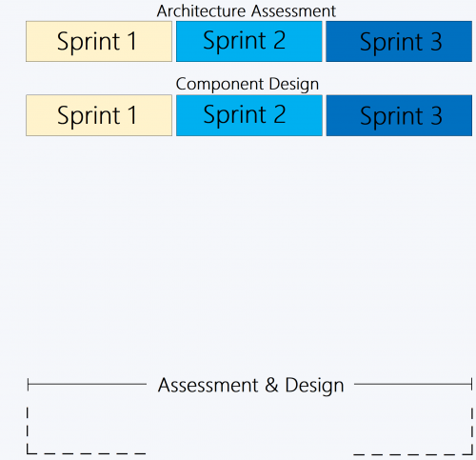Select Sprint 2 box under Component Design
476x460 pixels.
tap(249, 115)
